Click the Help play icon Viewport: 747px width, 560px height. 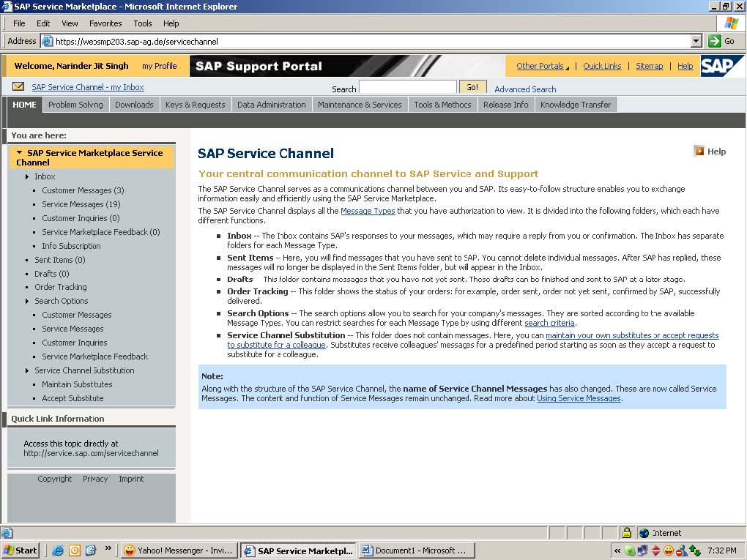(x=699, y=151)
